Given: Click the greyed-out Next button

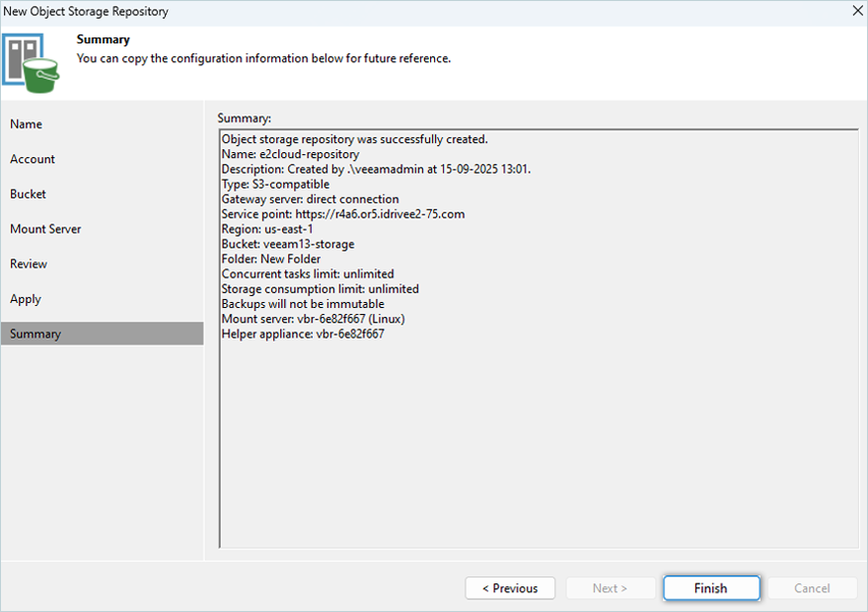Looking at the screenshot, I should 610,588.
